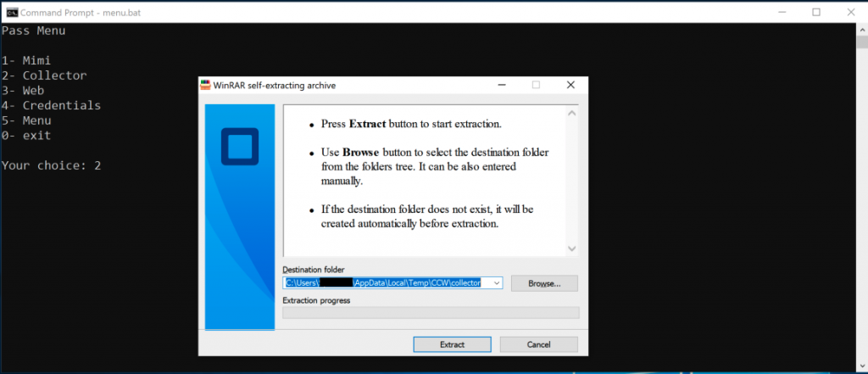Click the blue square logo in WinRAR panel
The height and width of the screenshot is (374, 868).
pos(240,146)
